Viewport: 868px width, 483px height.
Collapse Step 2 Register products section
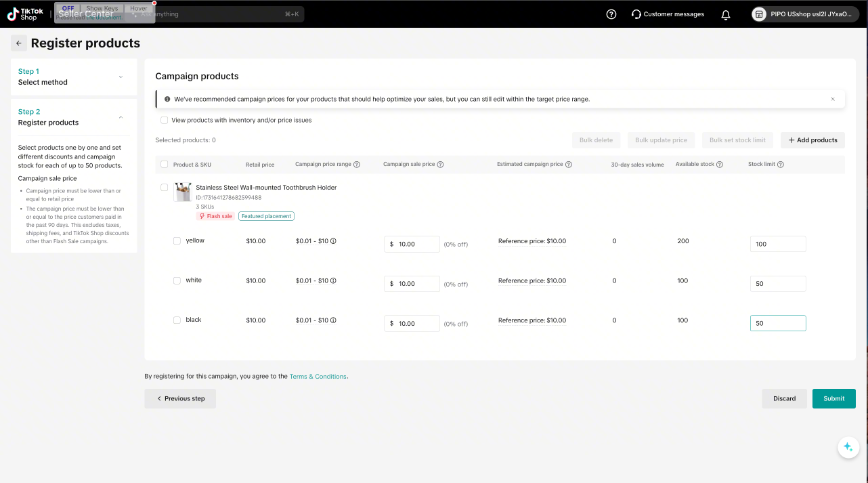121,117
